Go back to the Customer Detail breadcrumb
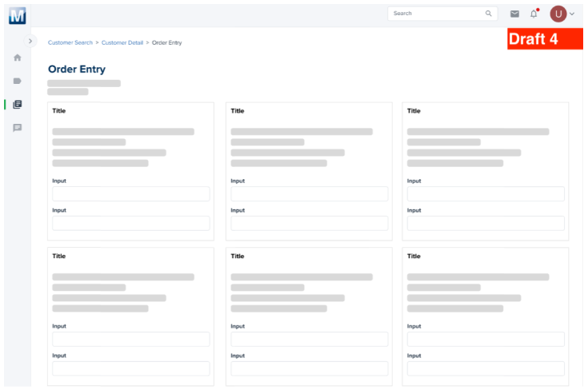 click(122, 42)
